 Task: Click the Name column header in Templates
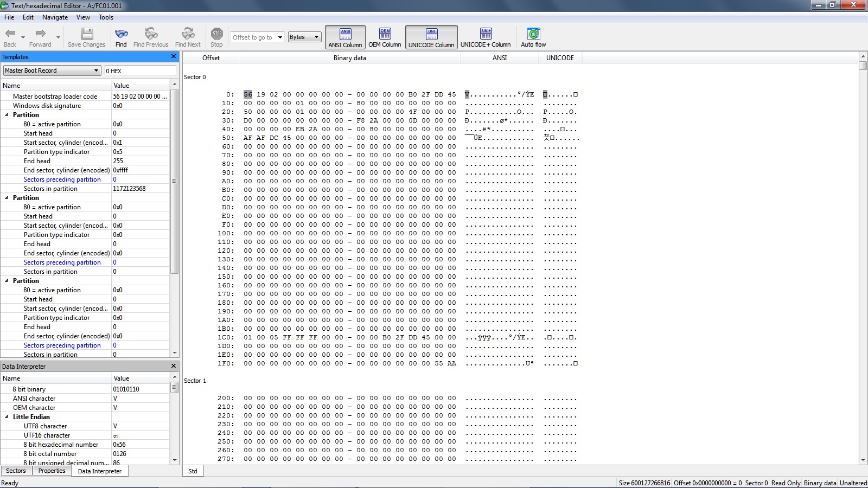56,86
